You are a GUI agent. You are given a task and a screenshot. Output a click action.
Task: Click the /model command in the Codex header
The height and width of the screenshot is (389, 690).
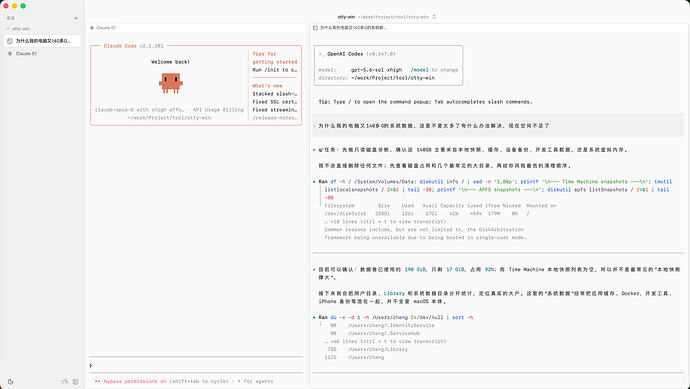point(419,70)
